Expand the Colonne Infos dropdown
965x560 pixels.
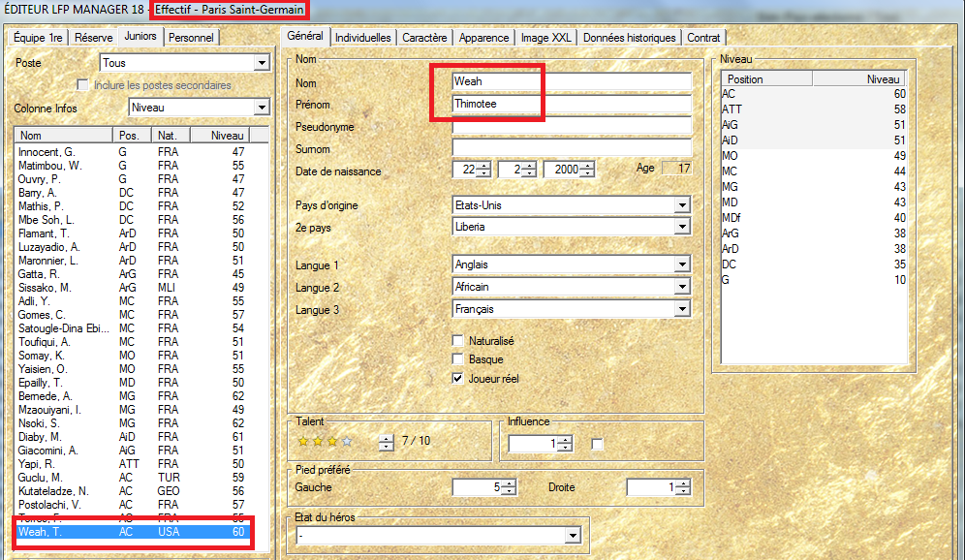pos(262,108)
